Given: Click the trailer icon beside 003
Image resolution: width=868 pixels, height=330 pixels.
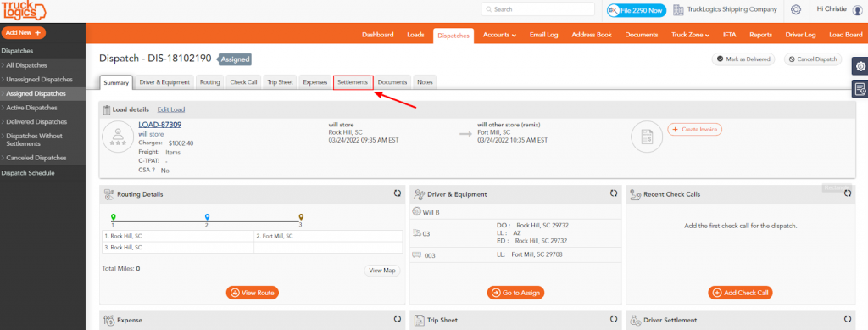Looking at the screenshot, I should 417,255.
